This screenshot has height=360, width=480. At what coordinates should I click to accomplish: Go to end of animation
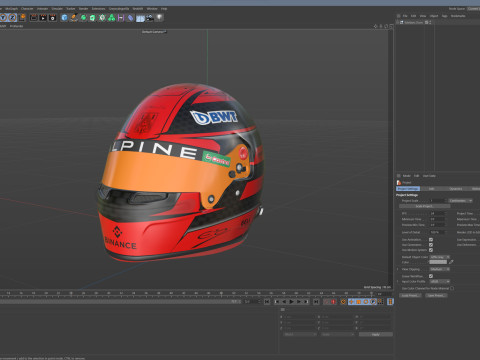click(x=316, y=302)
